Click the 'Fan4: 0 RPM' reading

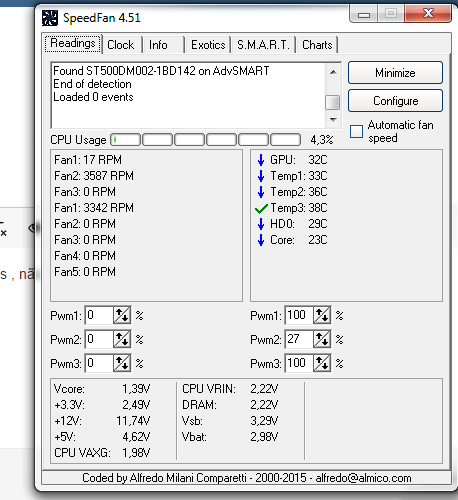(85, 256)
